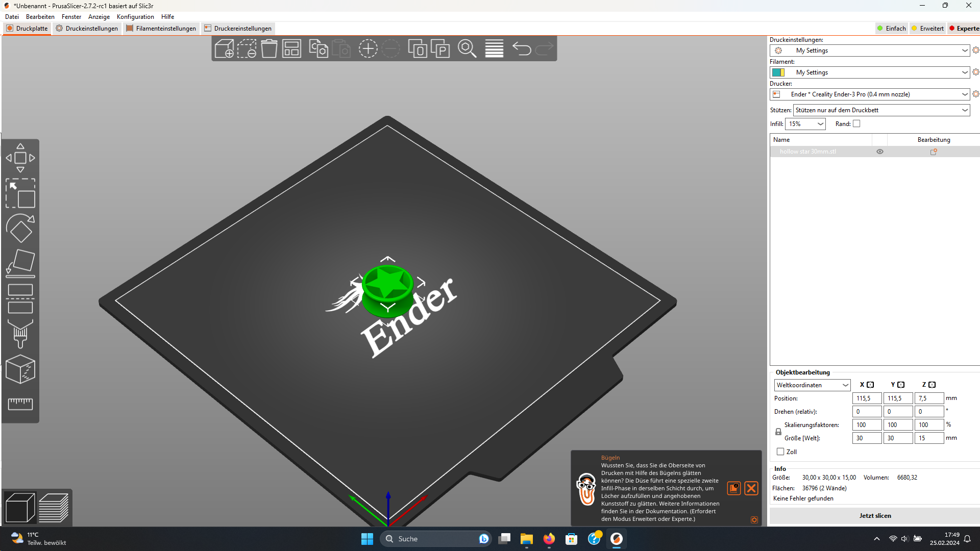This screenshot has height=551, width=980.
Task: Open Druckeinstellungen My Settings dropdown
Action: click(870, 51)
